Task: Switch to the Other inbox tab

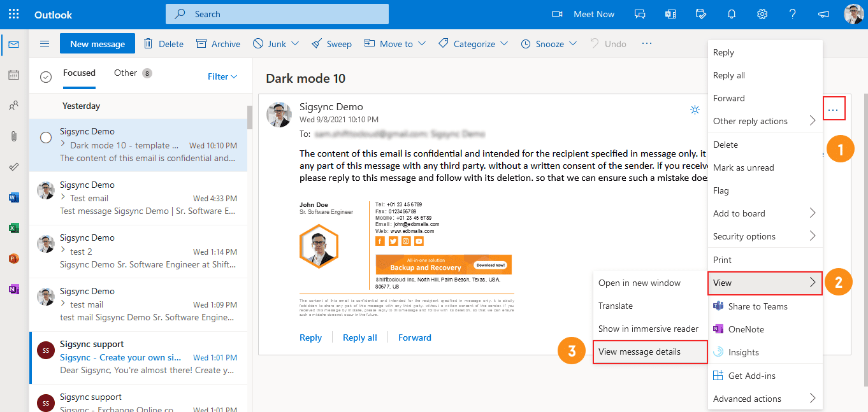Action: [x=126, y=73]
